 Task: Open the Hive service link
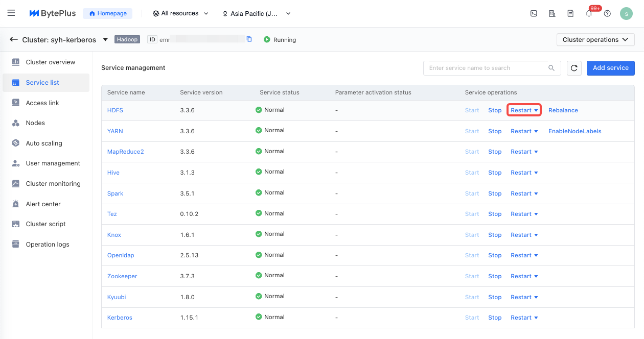click(x=113, y=173)
